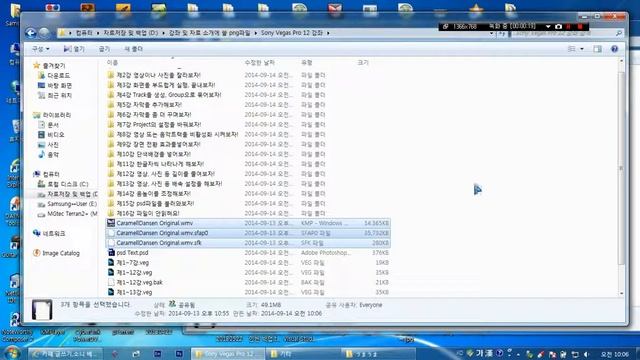
Task: Select 다운로드 in the navigation pane
Action: point(58,76)
